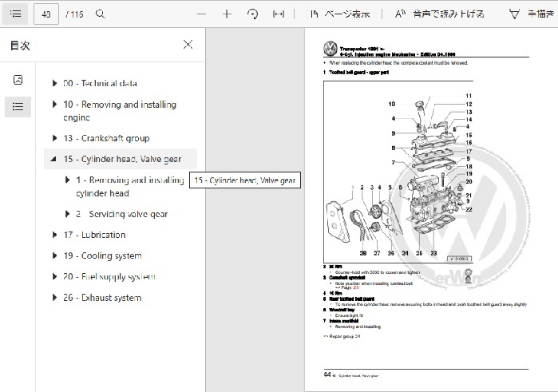Expand the 00 - Technical data chapter
Viewport: 558px width, 392px height.
(54, 83)
